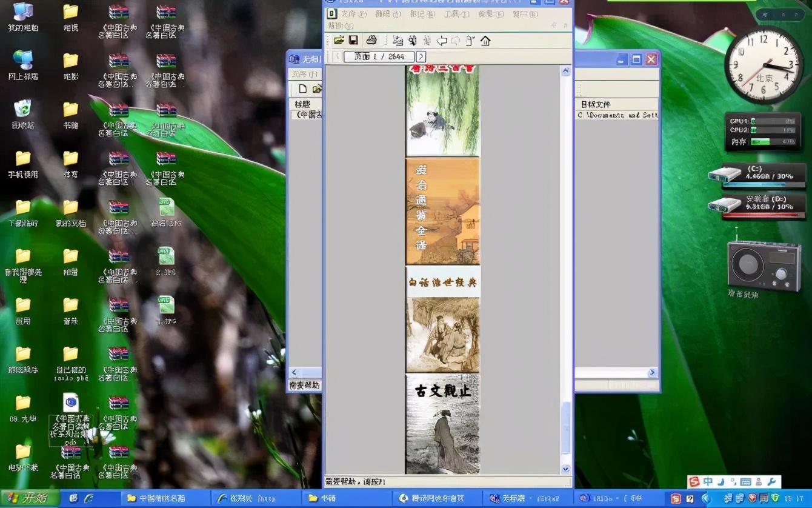Click the CPU and memory meter gadget

click(765, 131)
